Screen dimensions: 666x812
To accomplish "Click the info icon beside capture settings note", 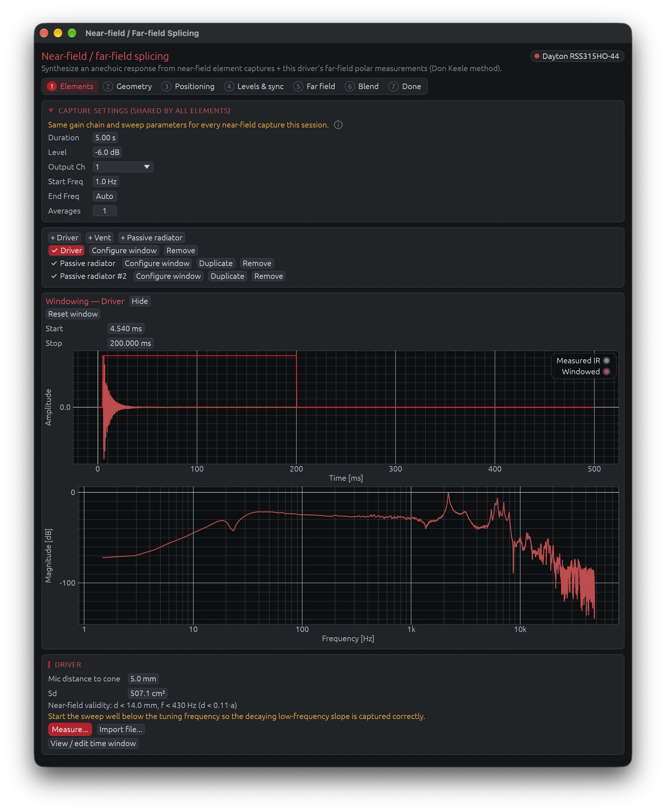I will click(x=338, y=125).
